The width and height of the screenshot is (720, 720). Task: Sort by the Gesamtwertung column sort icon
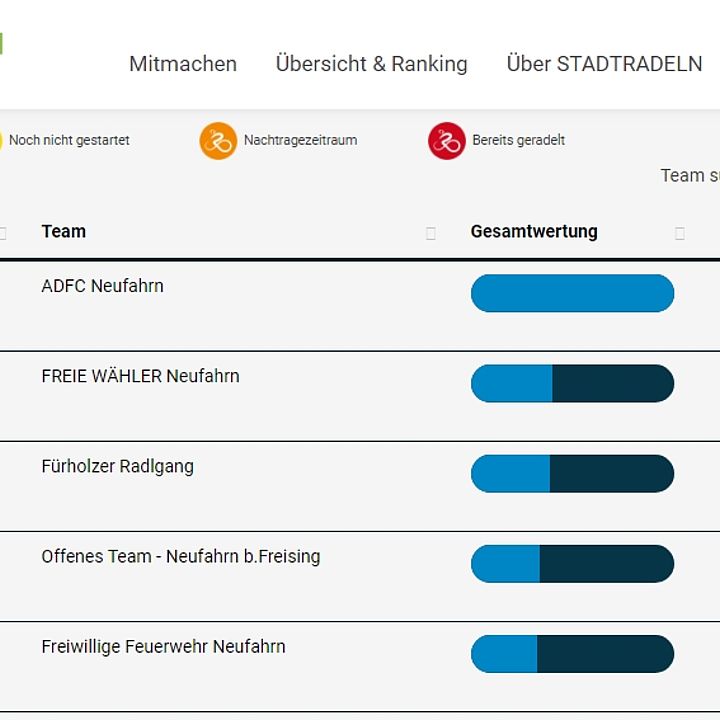(680, 233)
